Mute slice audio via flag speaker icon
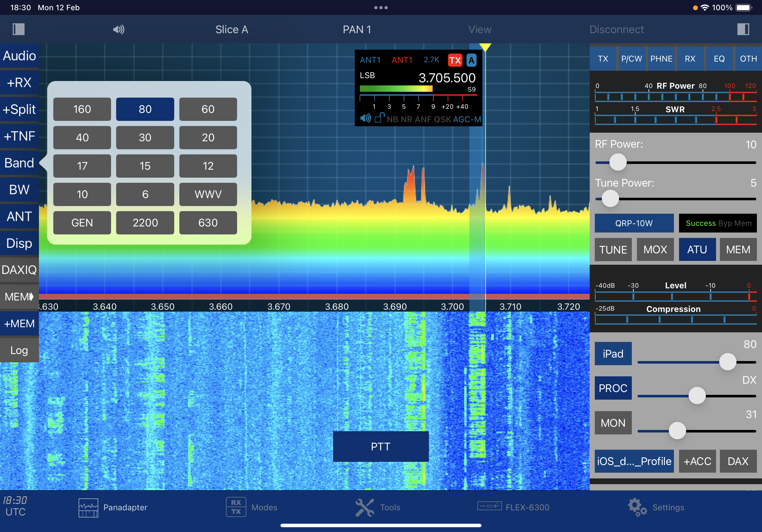762x532 pixels. point(365,118)
